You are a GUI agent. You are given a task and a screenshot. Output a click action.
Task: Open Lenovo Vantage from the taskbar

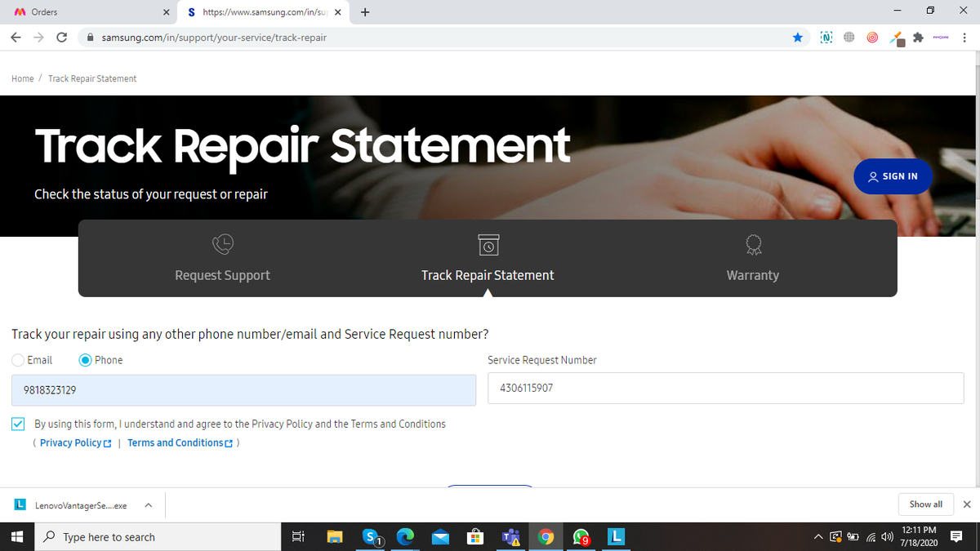tap(617, 536)
